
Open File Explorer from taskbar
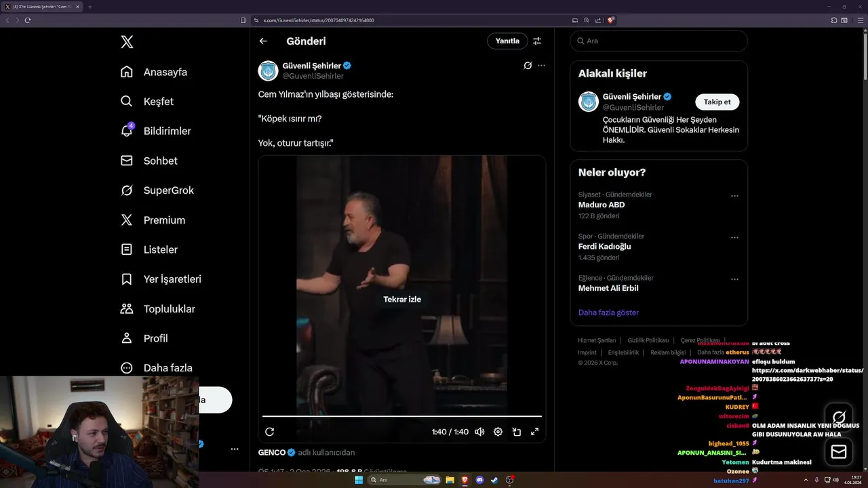(x=450, y=480)
